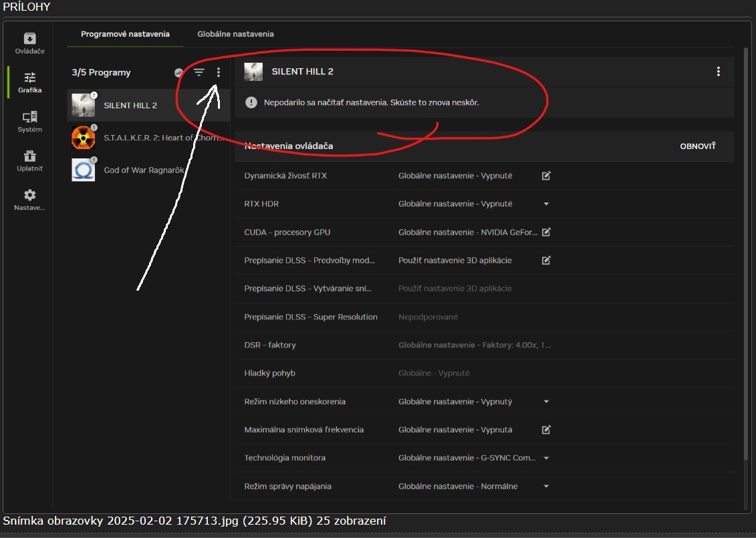The height and width of the screenshot is (538, 756).
Task: Expand Režim nízkeho oneskorenia dropdown
Action: tap(546, 402)
